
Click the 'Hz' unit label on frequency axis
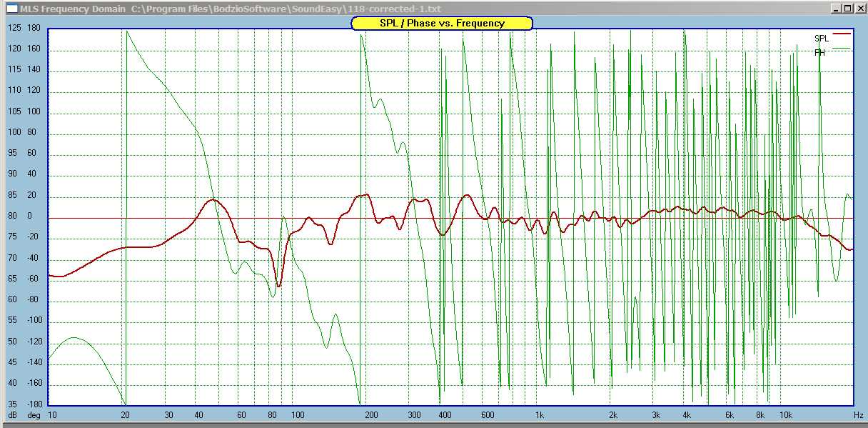coord(859,414)
